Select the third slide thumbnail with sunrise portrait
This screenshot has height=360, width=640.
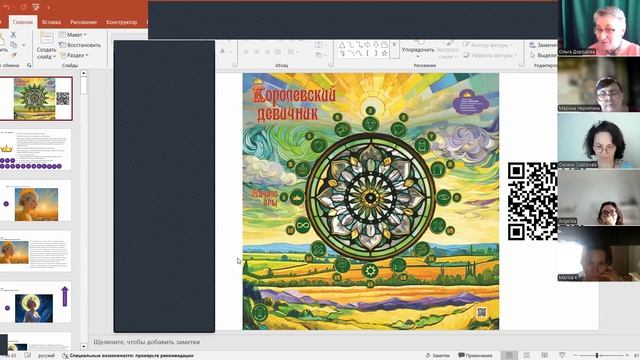[x=36, y=200]
